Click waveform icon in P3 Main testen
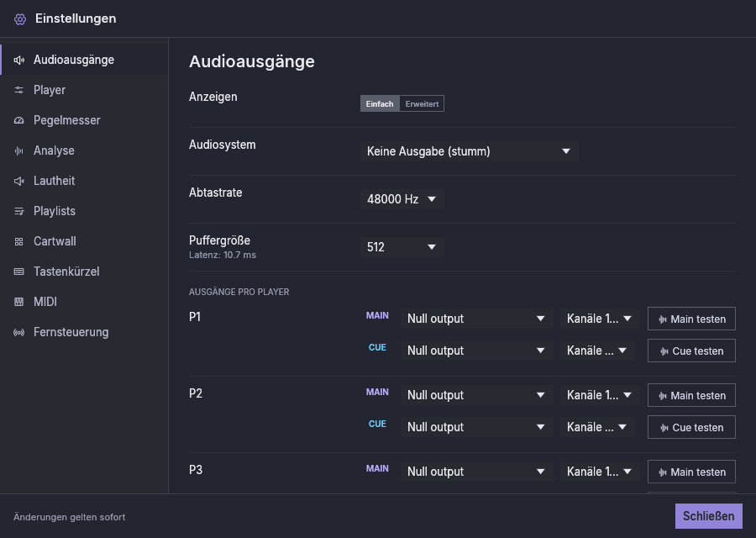This screenshot has width=756, height=538. point(663,472)
